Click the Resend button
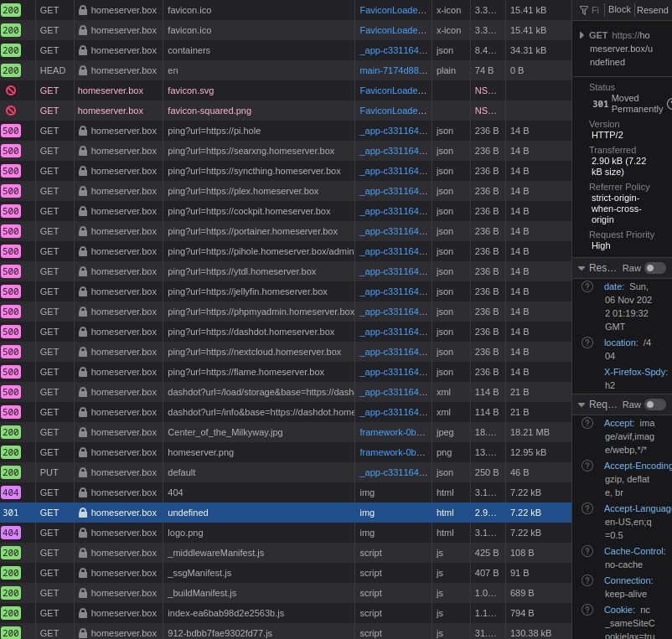 pos(652,9)
